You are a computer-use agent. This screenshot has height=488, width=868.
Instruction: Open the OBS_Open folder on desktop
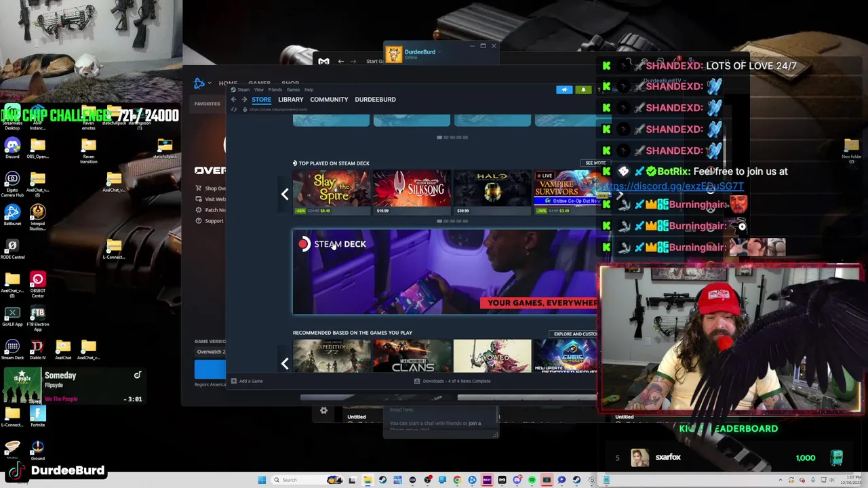(x=38, y=148)
